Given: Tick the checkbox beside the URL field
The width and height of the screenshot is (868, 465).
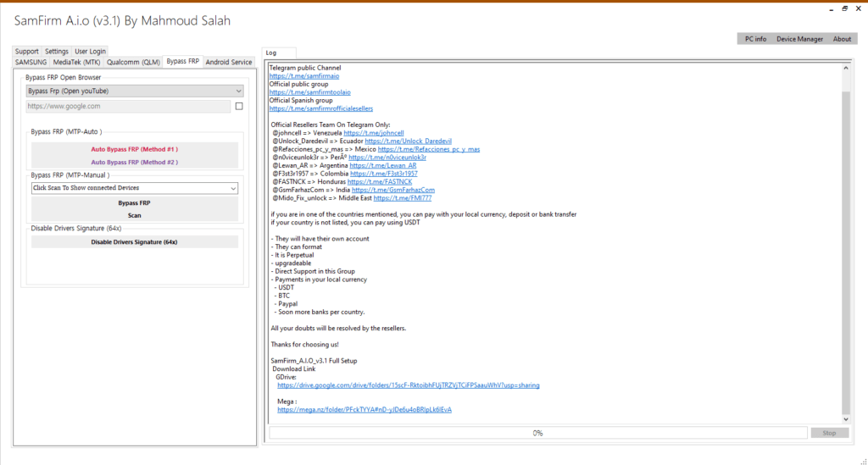Looking at the screenshot, I should pos(239,106).
